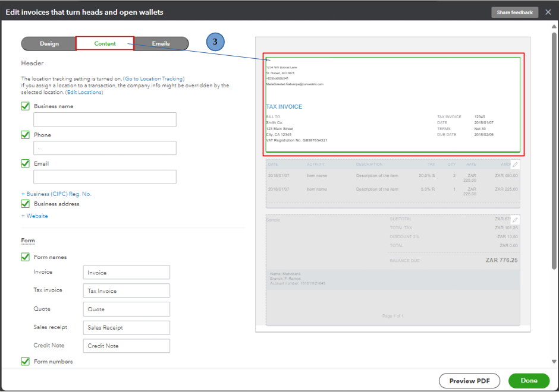This screenshot has height=392, width=559.
Task: Edit the Credit Note form name field
Action: tap(127, 346)
